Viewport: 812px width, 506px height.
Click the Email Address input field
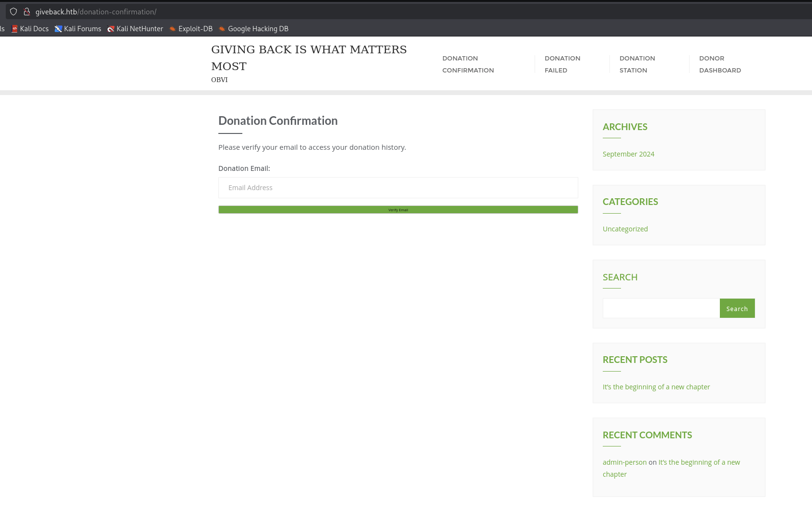pyautogui.click(x=398, y=188)
